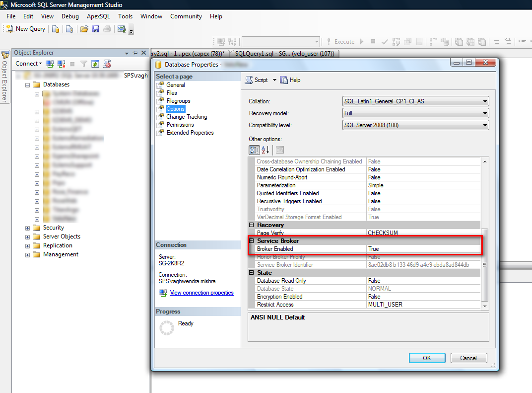Click the Open File folder icon

(84, 29)
